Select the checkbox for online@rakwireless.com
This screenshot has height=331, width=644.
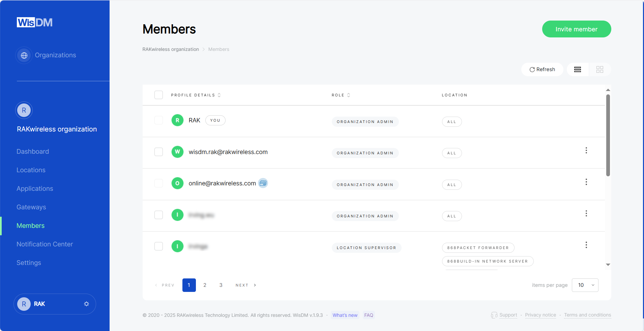click(x=158, y=183)
